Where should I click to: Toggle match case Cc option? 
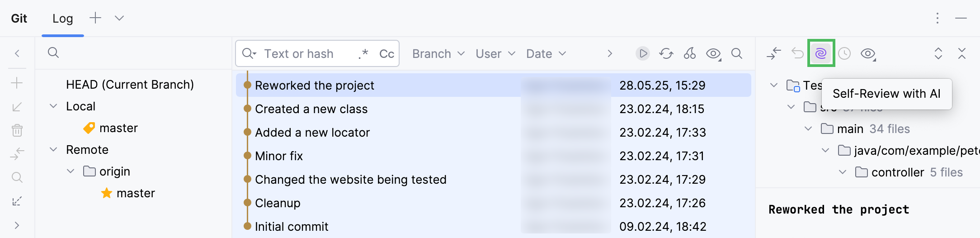[x=386, y=54]
